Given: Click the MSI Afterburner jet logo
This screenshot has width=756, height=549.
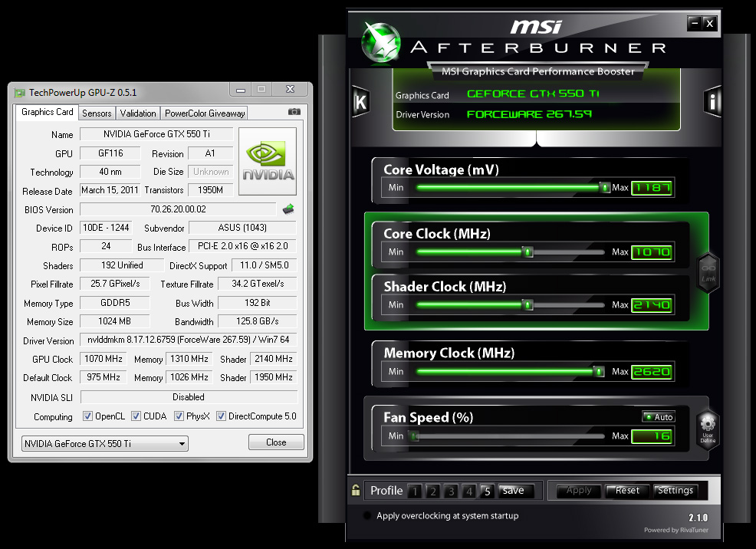Looking at the screenshot, I should [x=381, y=42].
